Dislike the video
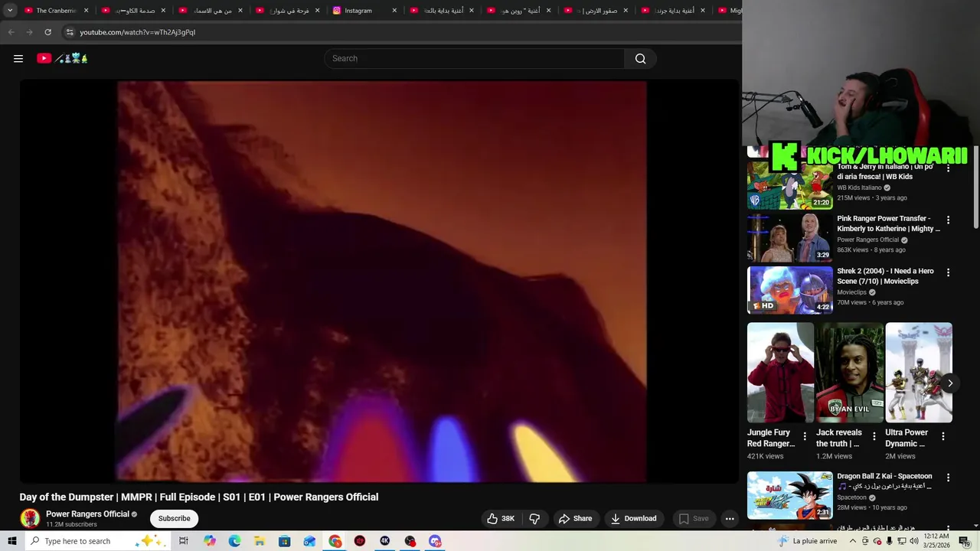This screenshot has width=980, height=551. [534, 518]
